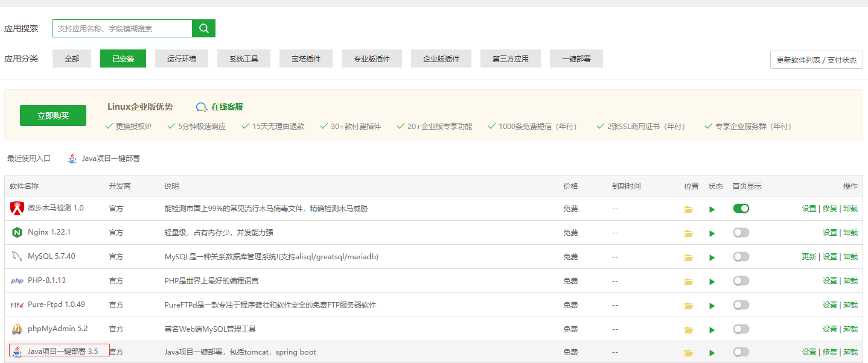Click the run status arrow for Java项目一键部署
The width and height of the screenshot is (868, 363).
[x=712, y=353]
